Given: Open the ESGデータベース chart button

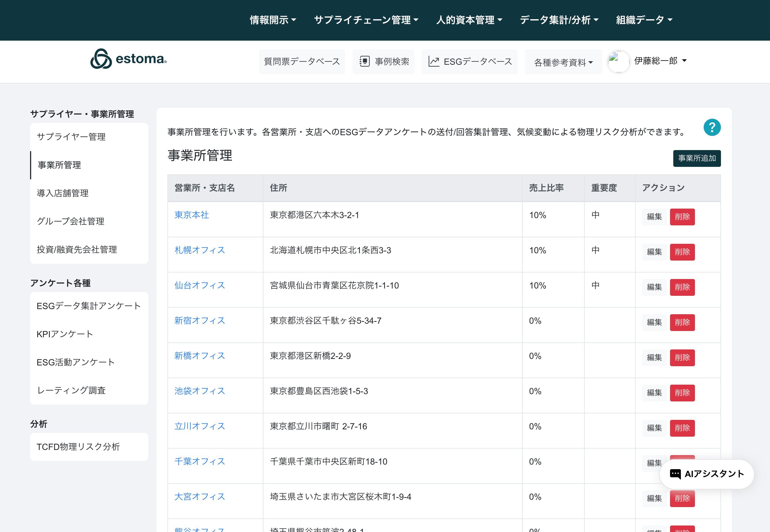Looking at the screenshot, I should pyautogui.click(x=469, y=62).
